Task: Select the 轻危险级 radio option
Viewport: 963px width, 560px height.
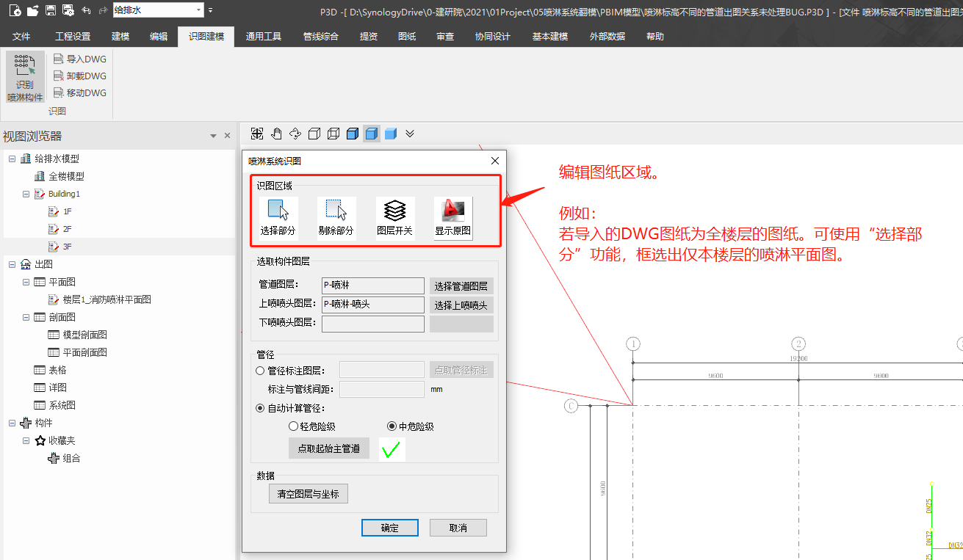Action: (294, 426)
